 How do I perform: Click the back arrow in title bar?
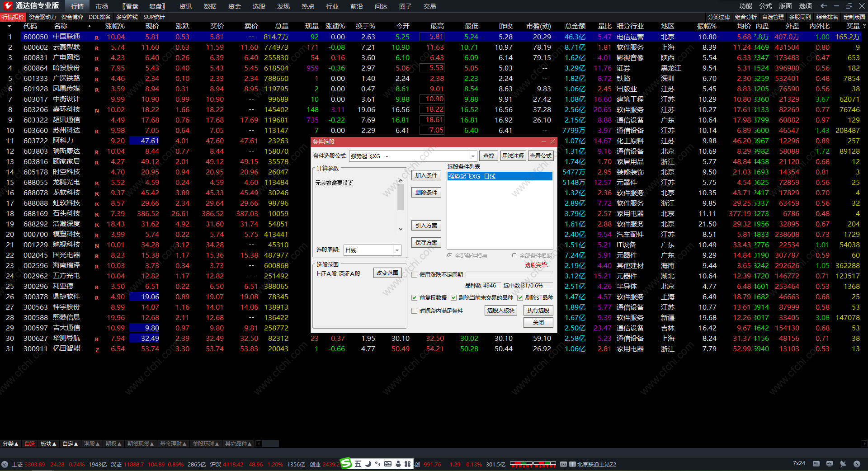pos(824,6)
